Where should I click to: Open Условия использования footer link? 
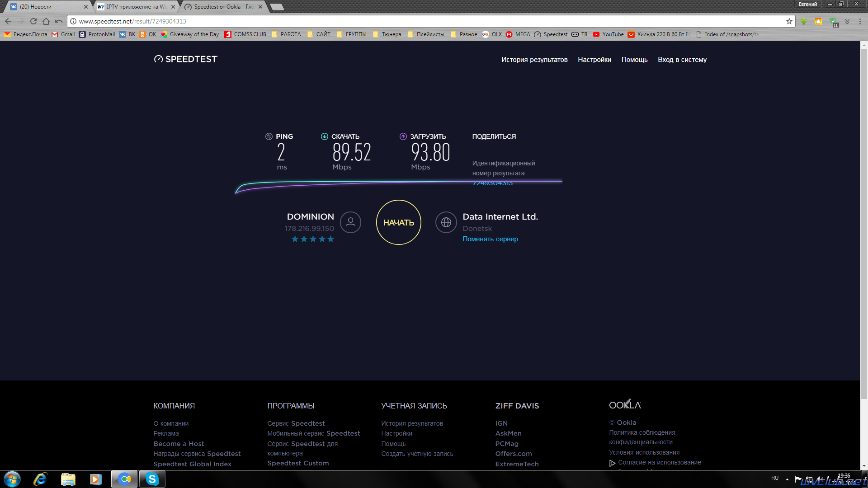[644, 452]
